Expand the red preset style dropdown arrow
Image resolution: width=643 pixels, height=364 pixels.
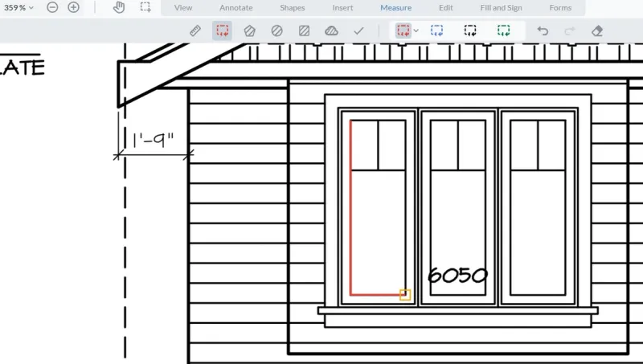point(416,31)
